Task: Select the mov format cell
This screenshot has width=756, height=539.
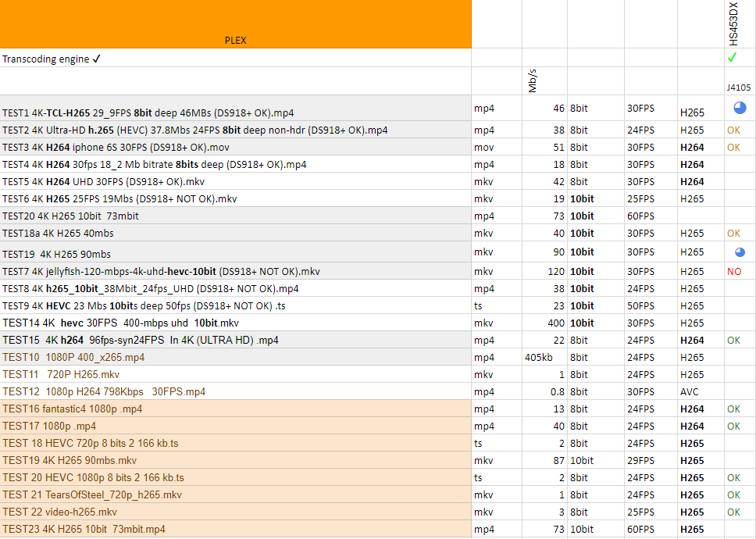Action: [x=497, y=147]
